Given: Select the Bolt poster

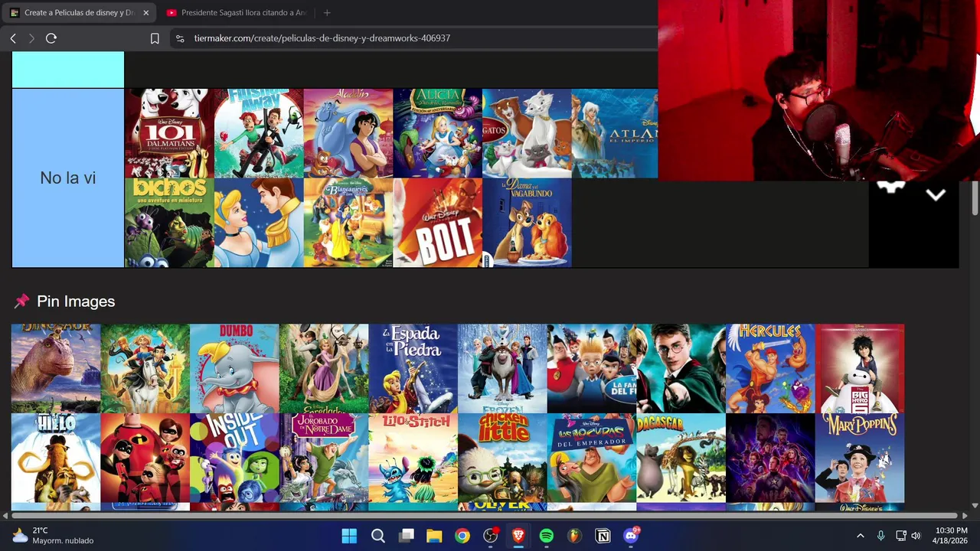Looking at the screenshot, I should [438, 223].
